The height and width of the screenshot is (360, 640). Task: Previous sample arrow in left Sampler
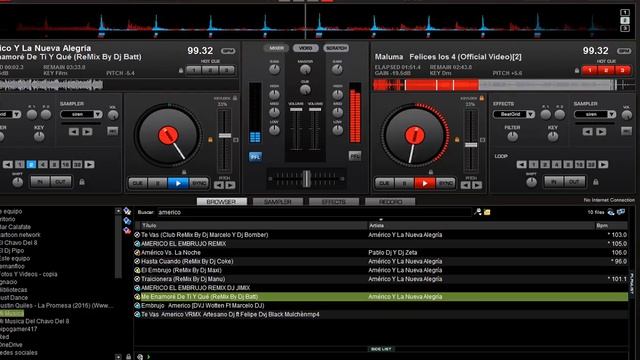(x=73, y=131)
